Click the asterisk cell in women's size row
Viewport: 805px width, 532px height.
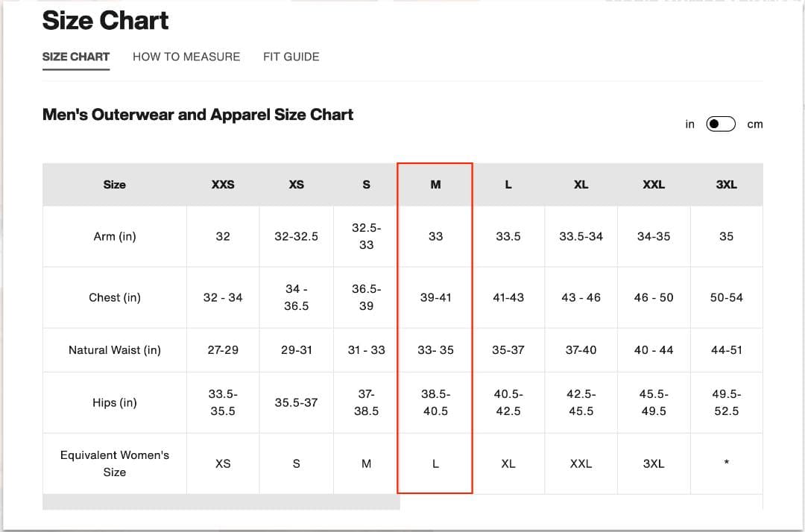[727, 463]
